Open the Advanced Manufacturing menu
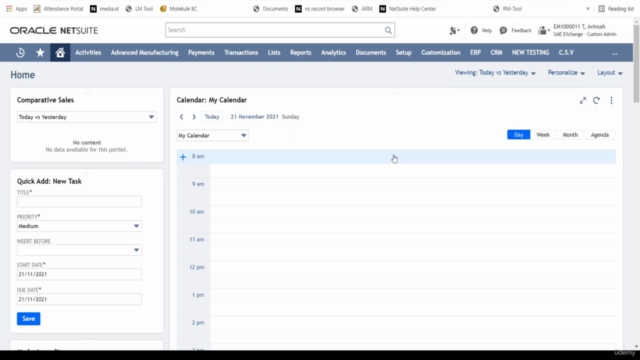This screenshot has height=360, width=640. [144, 53]
